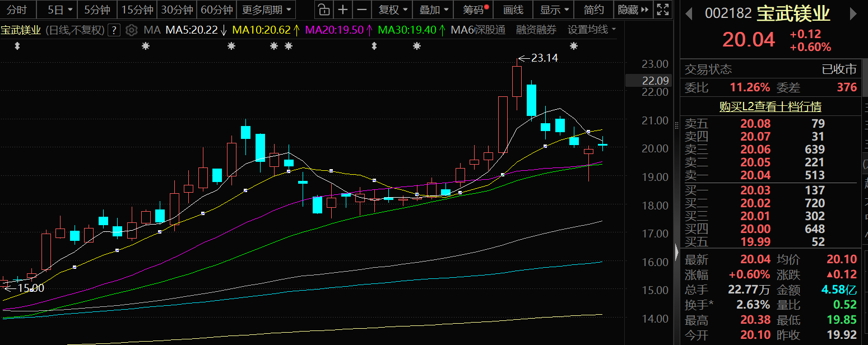Switch to the 分时 tab
Image resolution: width=868 pixels, height=345 pixels.
click(x=16, y=10)
